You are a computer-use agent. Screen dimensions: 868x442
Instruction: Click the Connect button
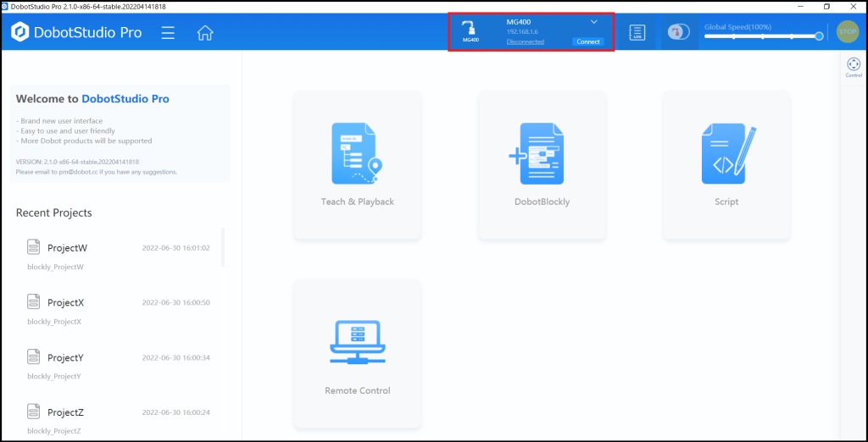coord(588,41)
